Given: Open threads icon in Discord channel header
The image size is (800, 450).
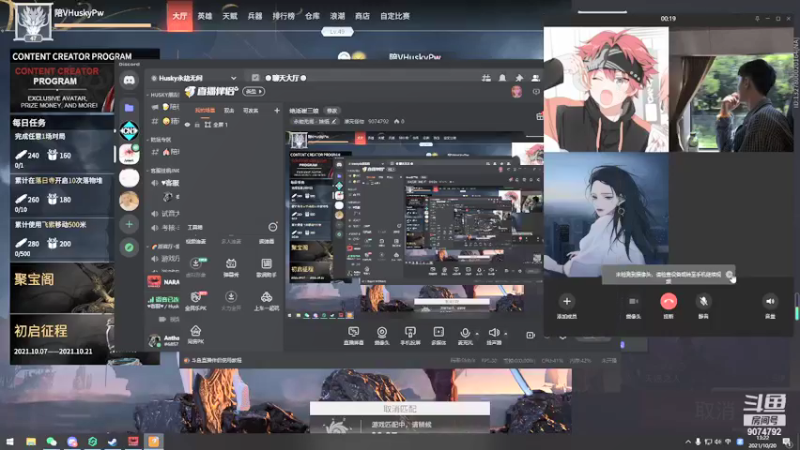Looking at the screenshot, I should [486, 78].
